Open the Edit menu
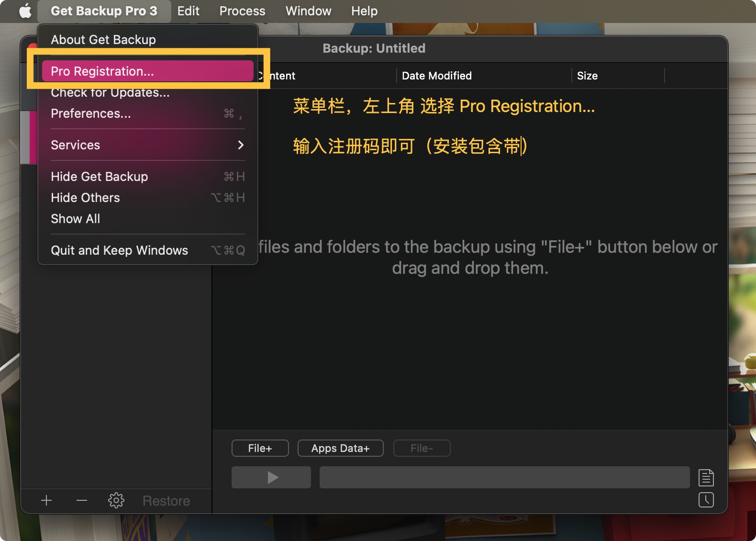 pyautogui.click(x=188, y=11)
